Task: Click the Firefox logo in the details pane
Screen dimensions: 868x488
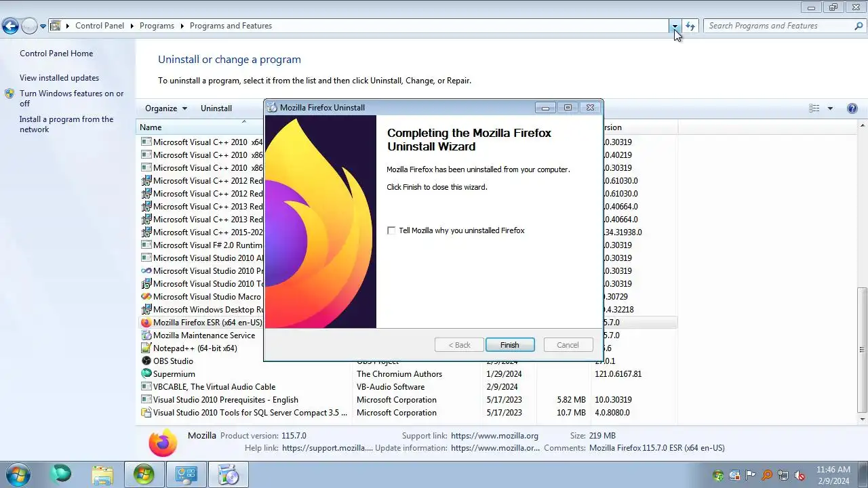Action: click(163, 443)
